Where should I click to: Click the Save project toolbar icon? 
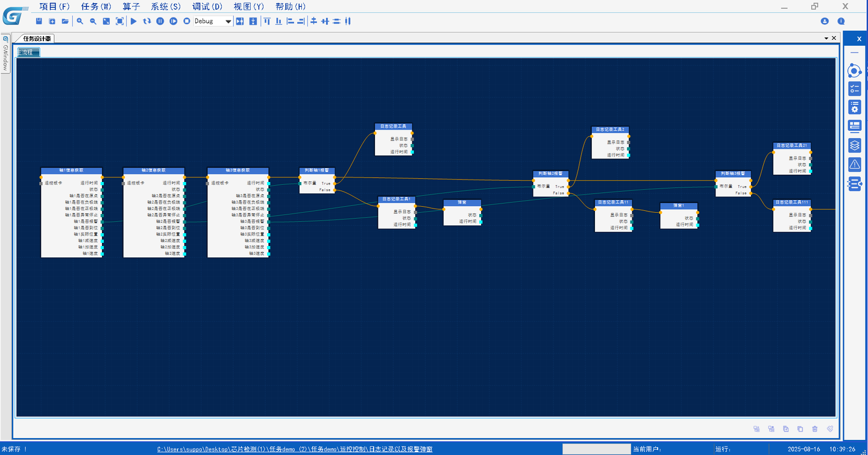click(39, 21)
